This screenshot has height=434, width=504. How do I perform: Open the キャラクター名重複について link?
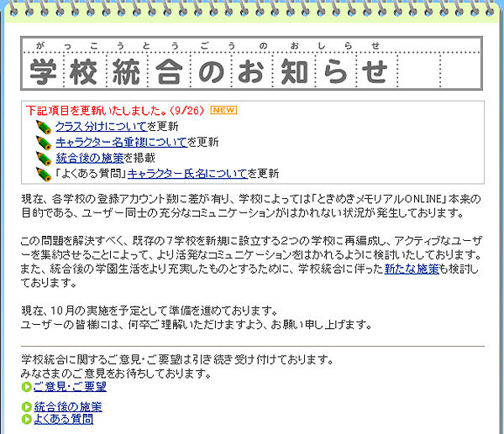(120, 142)
